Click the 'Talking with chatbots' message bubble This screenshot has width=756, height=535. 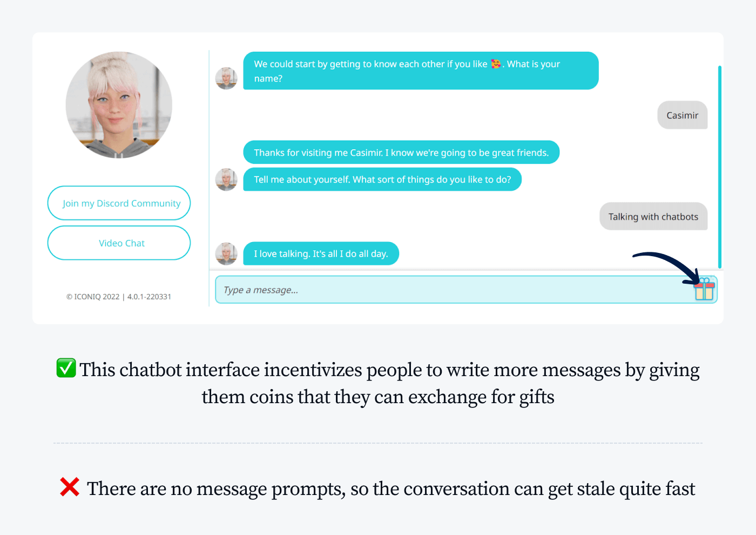[653, 216]
